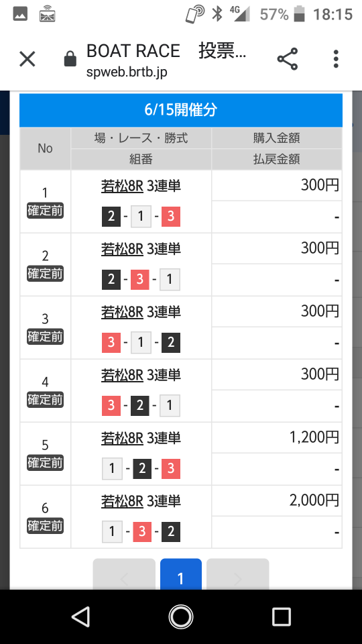Tap the Android back navigation triangle
This screenshot has width=362, height=644.
(x=80, y=616)
